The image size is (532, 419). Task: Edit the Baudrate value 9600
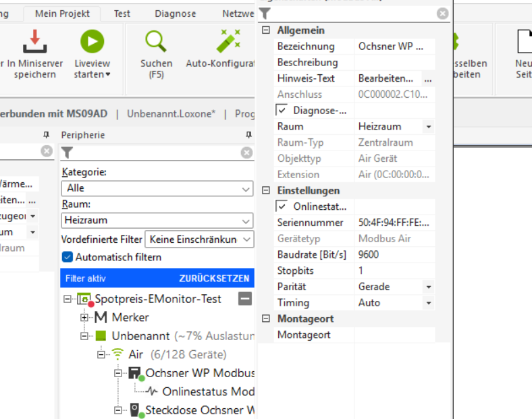(x=394, y=254)
